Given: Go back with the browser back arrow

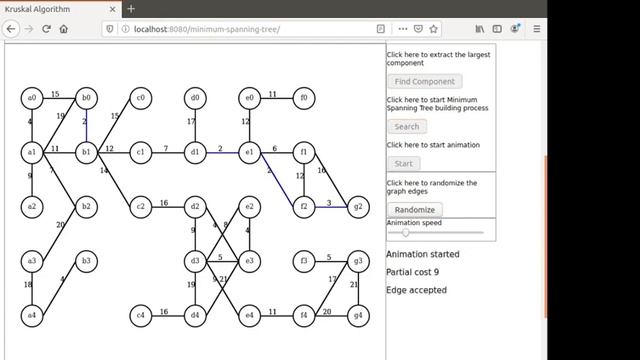Looking at the screenshot, I should (11, 29).
